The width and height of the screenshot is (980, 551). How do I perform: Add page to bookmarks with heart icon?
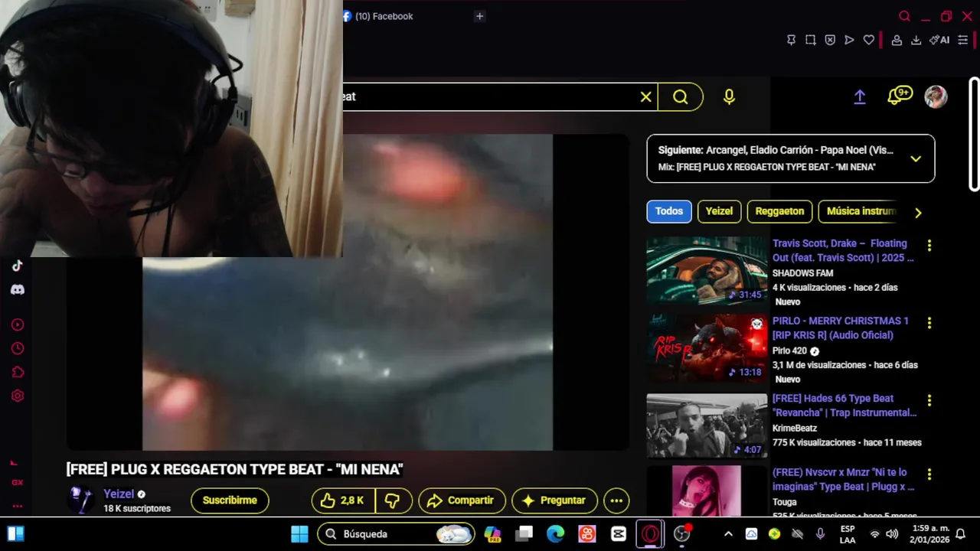click(869, 40)
